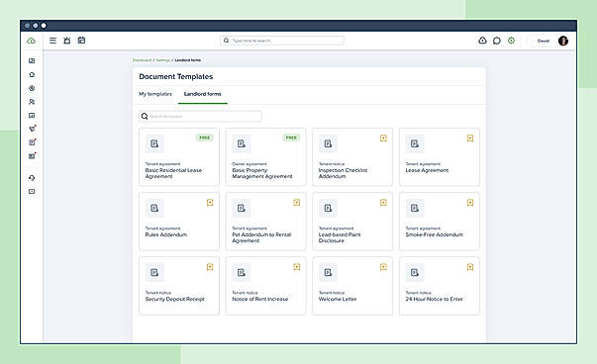Click FREE badge on Basic Residential Lease Agreement
The image size is (597, 364).
[205, 137]
